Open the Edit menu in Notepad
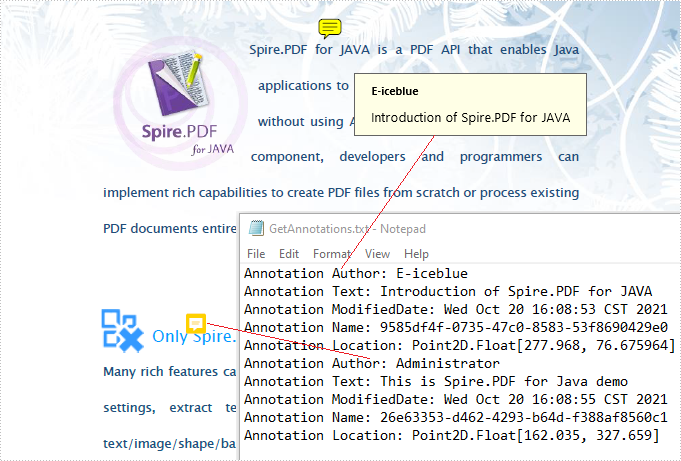The height and width of the screenshot is (461, 681). point(289,254)
